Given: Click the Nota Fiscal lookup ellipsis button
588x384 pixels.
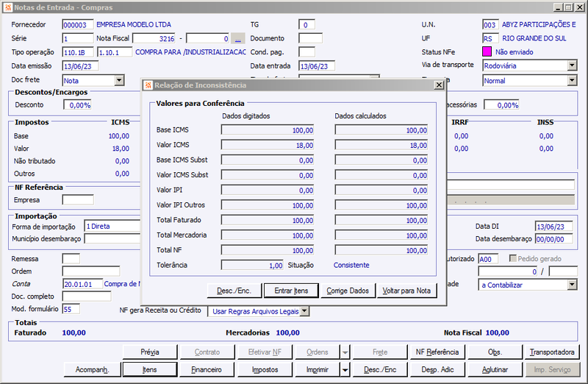Looking at the screenshot, I should [237, 38].
